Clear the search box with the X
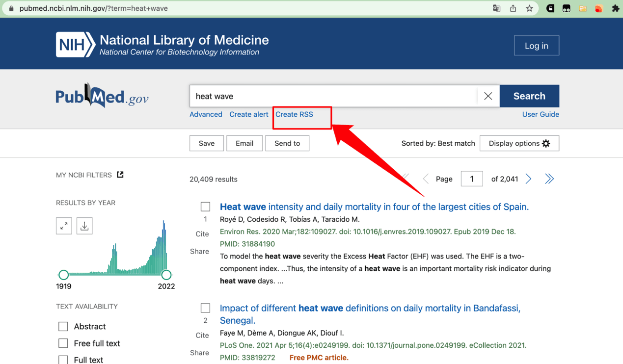623x364 pixels. click(x=488, y=96)
